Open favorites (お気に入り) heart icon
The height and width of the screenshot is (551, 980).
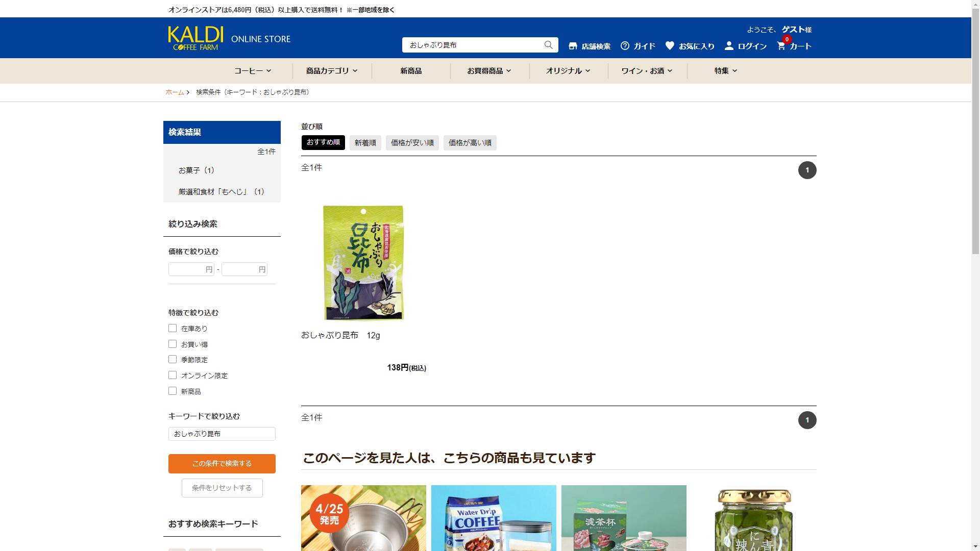point(670,46)
